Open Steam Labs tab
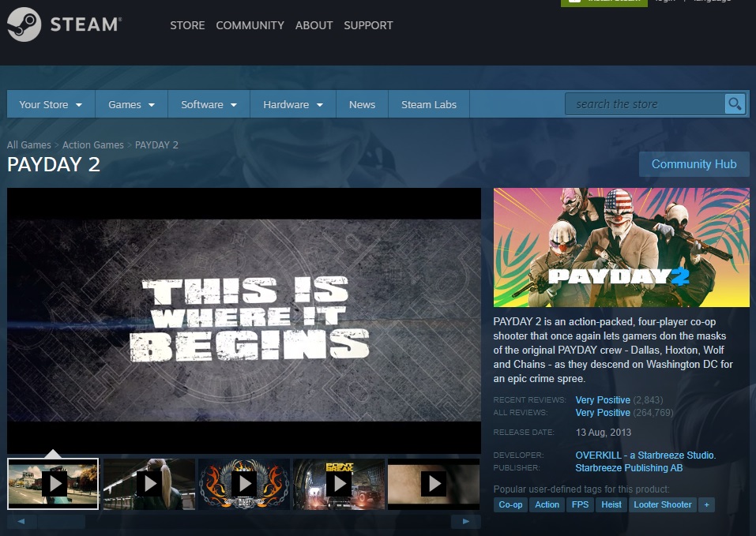Image resolution: width=756 pixels, height=536 pixels. coord(429,104)
